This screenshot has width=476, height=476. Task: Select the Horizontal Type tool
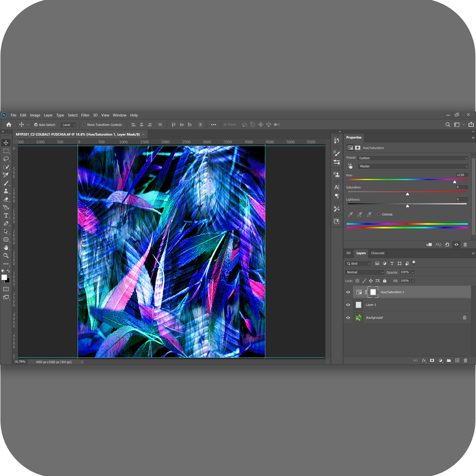(6, 215)
